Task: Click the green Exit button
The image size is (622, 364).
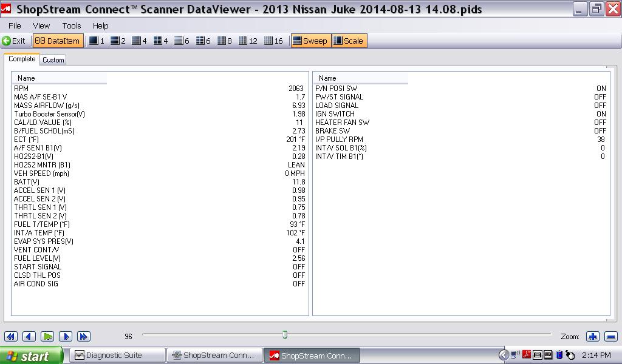Action: (13, 41)
